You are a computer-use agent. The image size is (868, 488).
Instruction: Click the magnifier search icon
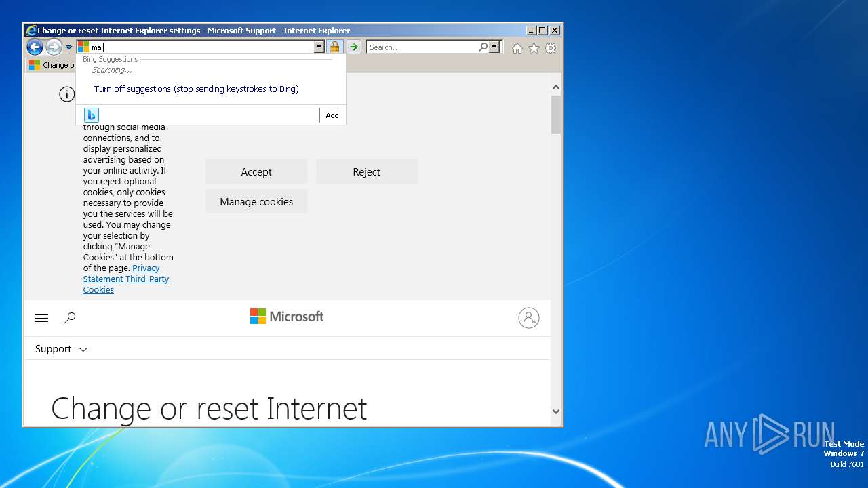tap(483, 47)
